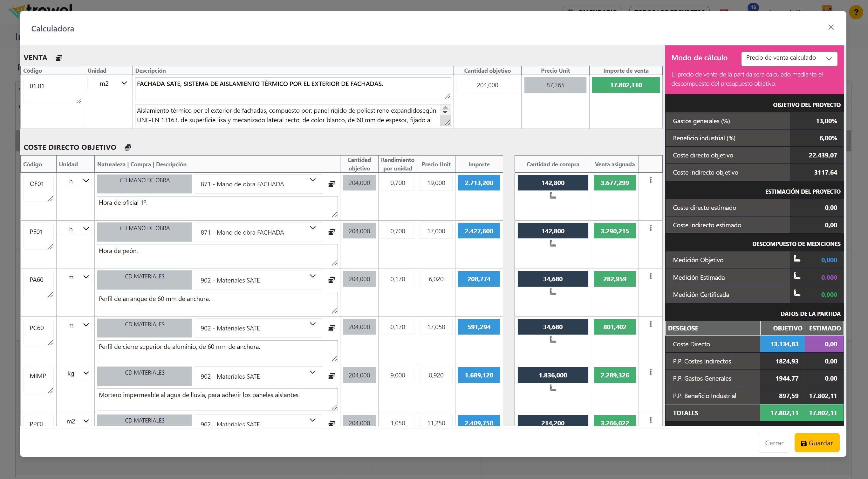Expand 902 - Materiales SATE dropdown for PA60
The height and width of the screenshot is (479, 868).
pos(258,280)
